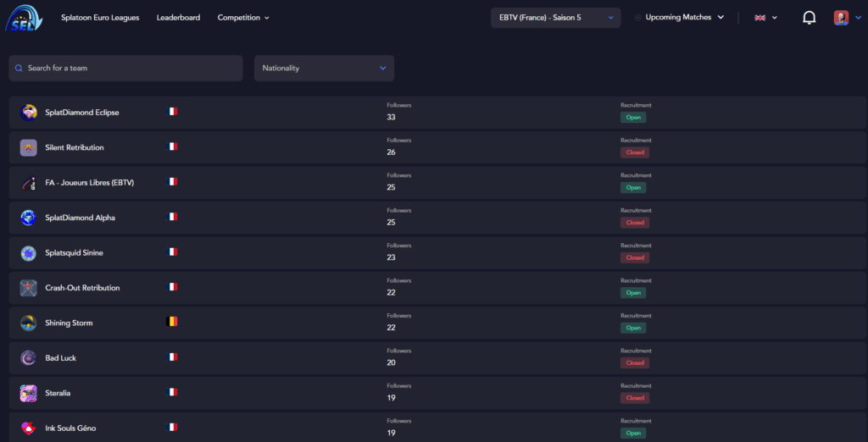Go to Splatoon Euro Leagues page
Screen dimensions: 868x442
(100, 18)
